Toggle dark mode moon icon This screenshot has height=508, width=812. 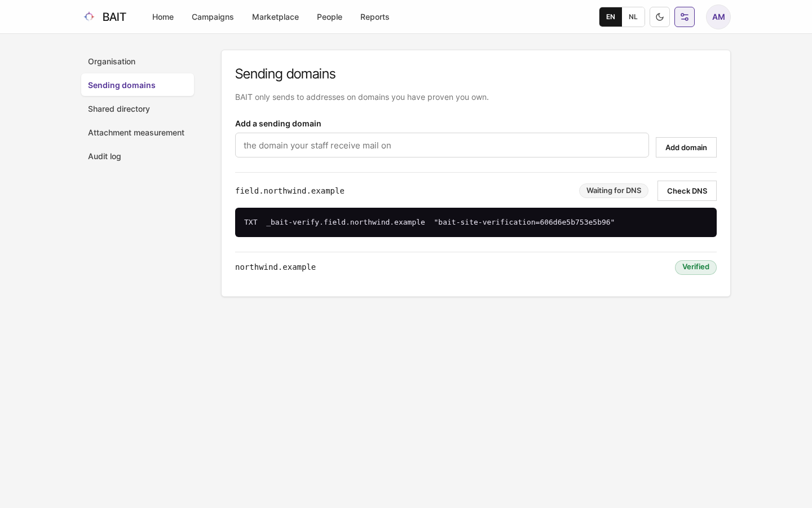pyautogui.click(x=660, y=17)
